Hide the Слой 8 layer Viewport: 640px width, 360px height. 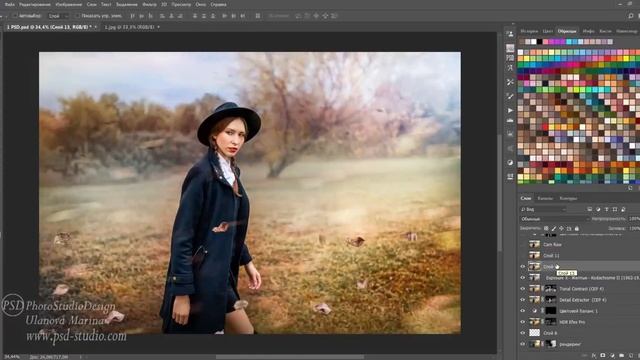[x=523, y=333]
